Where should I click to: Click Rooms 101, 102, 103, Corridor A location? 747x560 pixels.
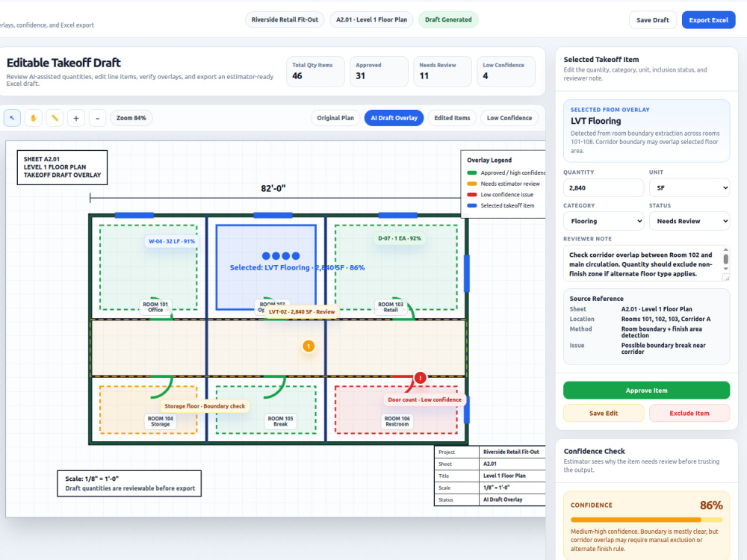tap(666, 319)
